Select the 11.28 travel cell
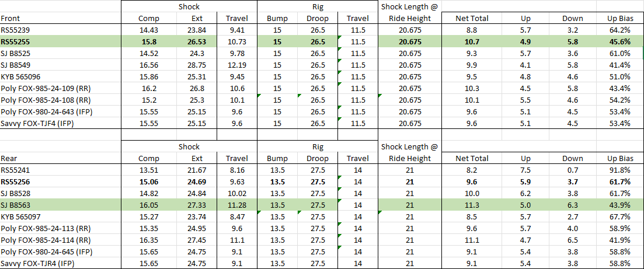 tap(236, 205)
